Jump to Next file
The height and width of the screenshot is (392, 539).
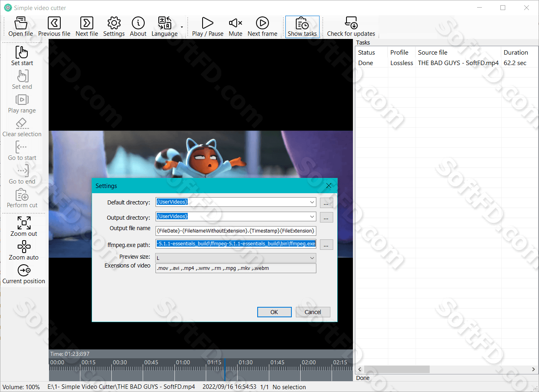pyautogui.click(x=87, y=27)
